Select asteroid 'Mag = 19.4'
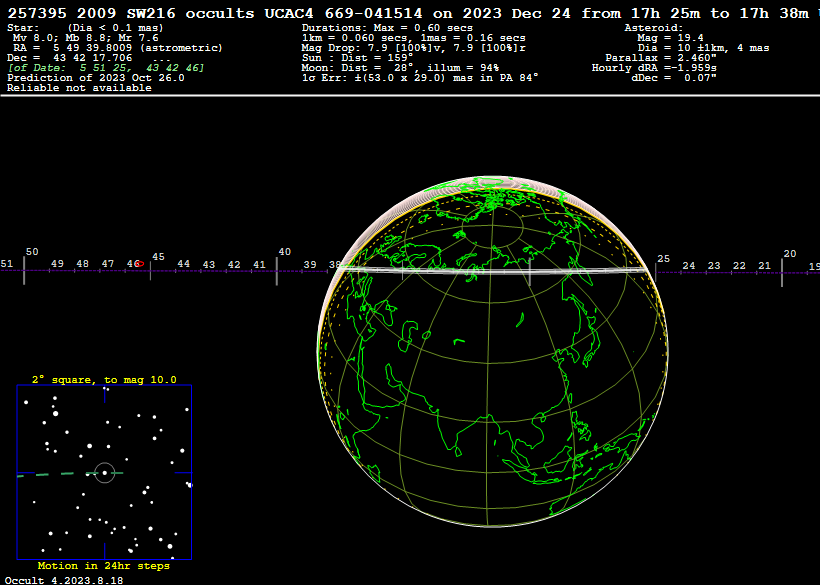Viewport: 820px width, 585px height. point(670,38)
